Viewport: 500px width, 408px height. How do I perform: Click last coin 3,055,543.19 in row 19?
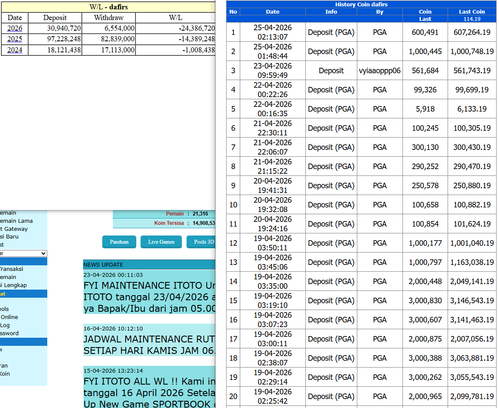[x=472, y=377]
